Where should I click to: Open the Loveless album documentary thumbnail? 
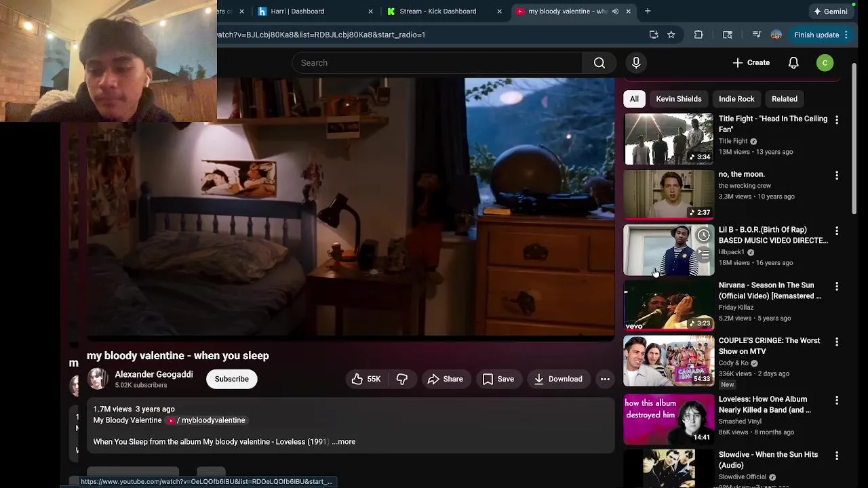669,420
